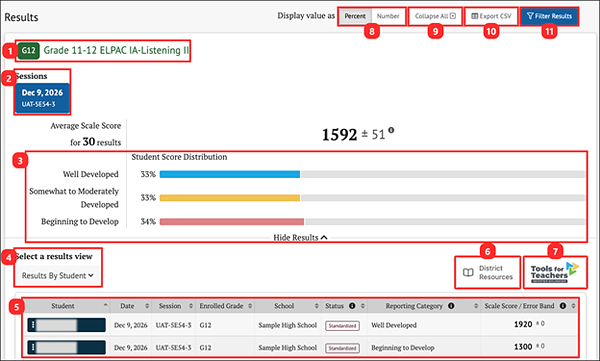Click the 1592 average scale score

pos(339,134)
